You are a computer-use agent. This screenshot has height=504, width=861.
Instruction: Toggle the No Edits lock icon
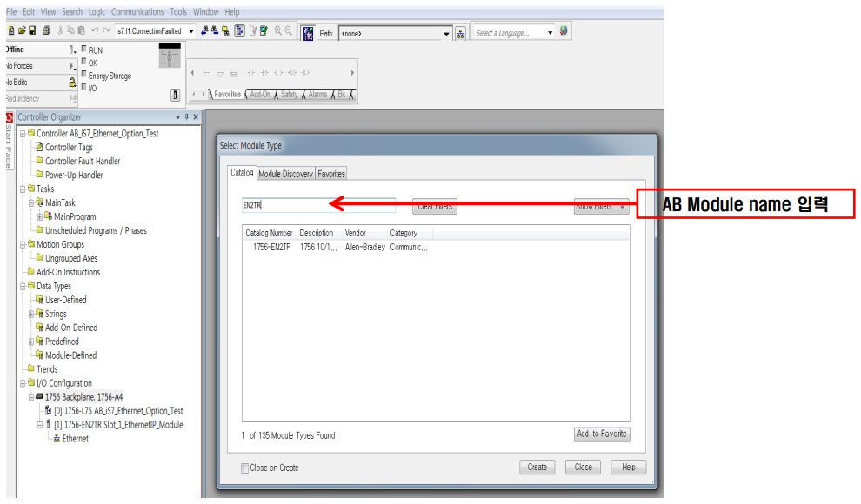[71, 83]
